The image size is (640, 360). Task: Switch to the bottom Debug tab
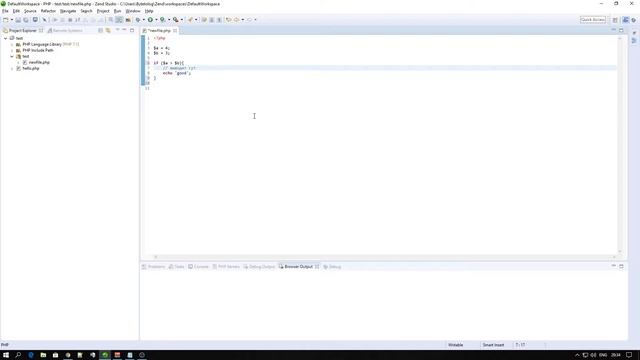click(332, 267)
